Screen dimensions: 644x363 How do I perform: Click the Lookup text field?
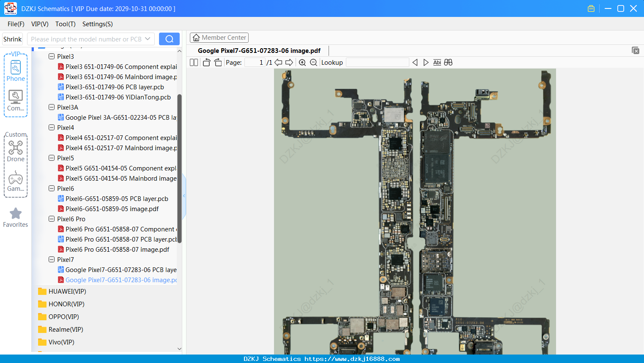tap(377, 62)
